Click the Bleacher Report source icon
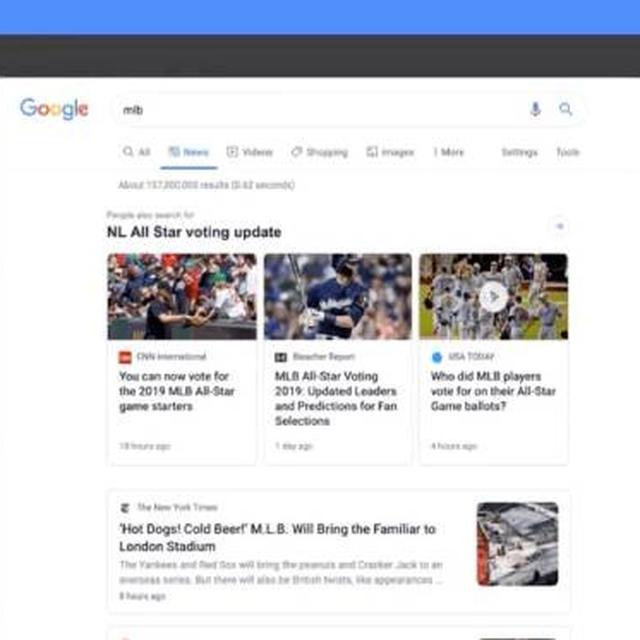The height and width of the screenshot is (640, 640). [x=281, y=357]
